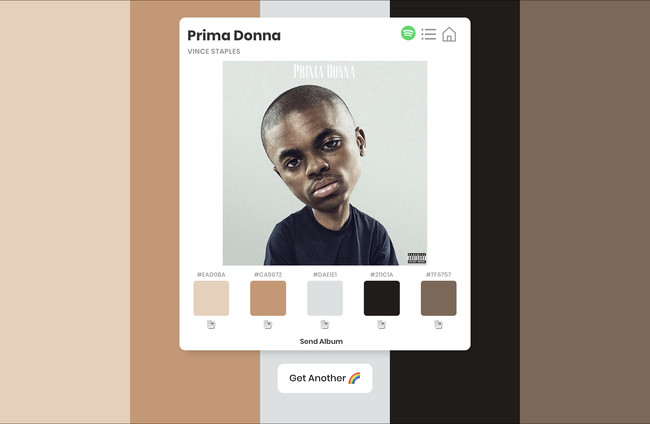Open album in Spotify via green icon
Screen dimensions: 650x424
point(408,33)
